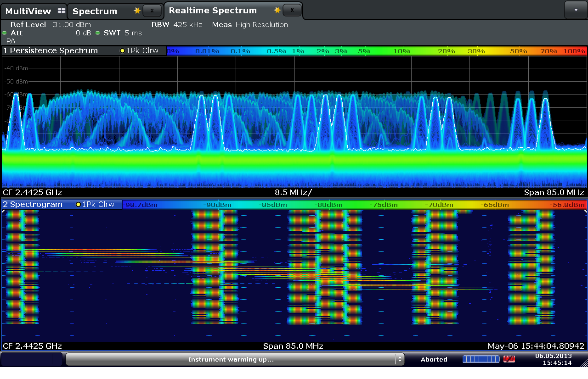Click the yellow trace dot in Spectrogram header
The image size is (588, 379).
pos(79,204)
